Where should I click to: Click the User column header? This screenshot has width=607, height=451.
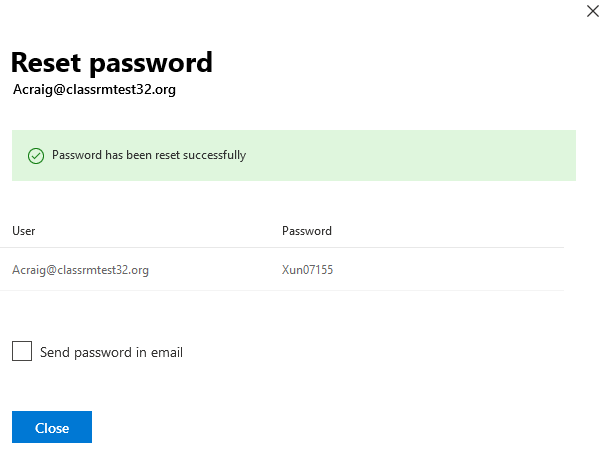tap(24, 231)
